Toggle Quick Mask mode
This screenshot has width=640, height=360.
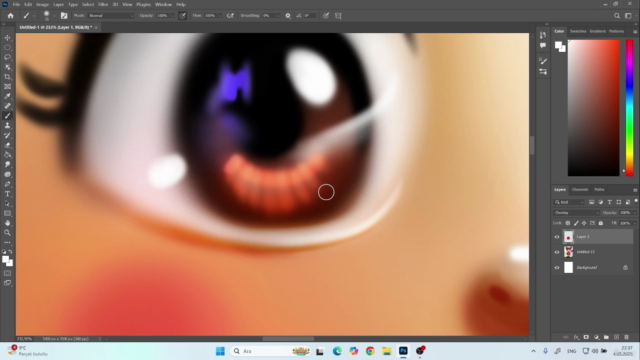tap(7, 273)
